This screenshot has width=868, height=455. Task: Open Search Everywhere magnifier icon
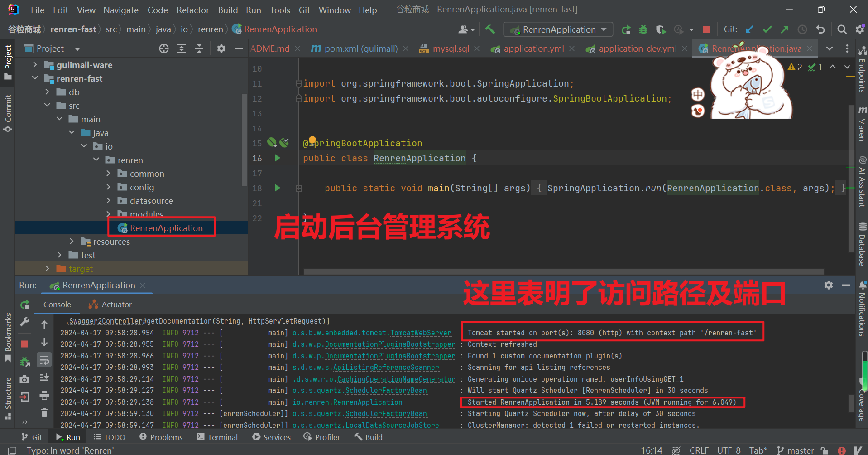tap(842, 29)
